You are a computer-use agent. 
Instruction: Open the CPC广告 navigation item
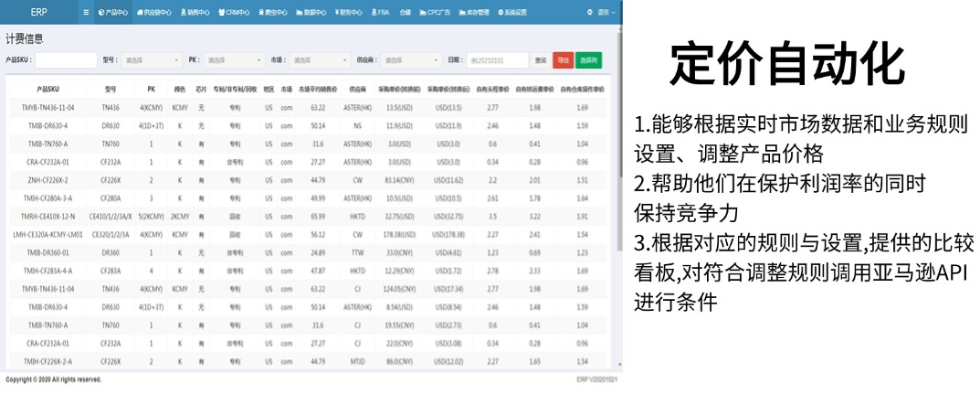click(x=436, y=13)
